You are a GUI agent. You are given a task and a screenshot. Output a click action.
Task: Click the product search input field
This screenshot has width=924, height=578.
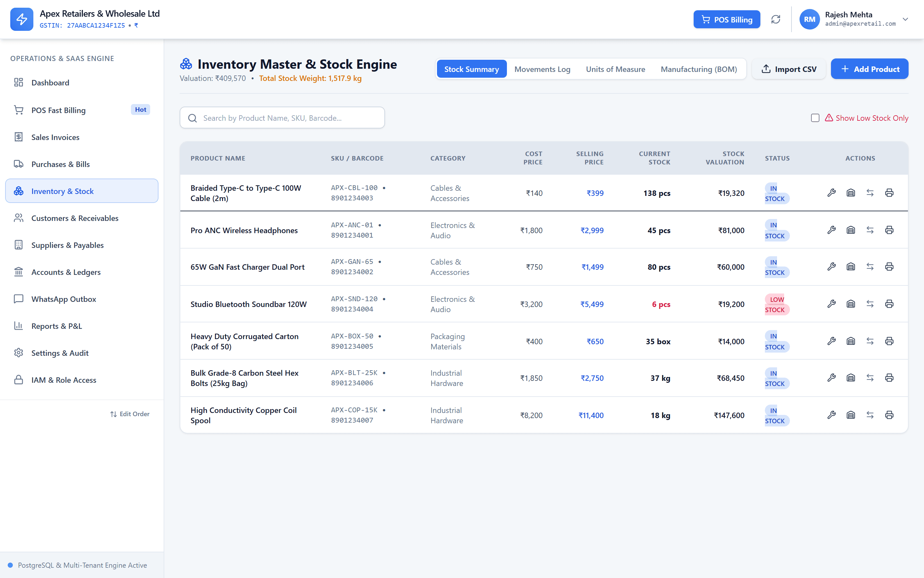(x=282, y=118)
